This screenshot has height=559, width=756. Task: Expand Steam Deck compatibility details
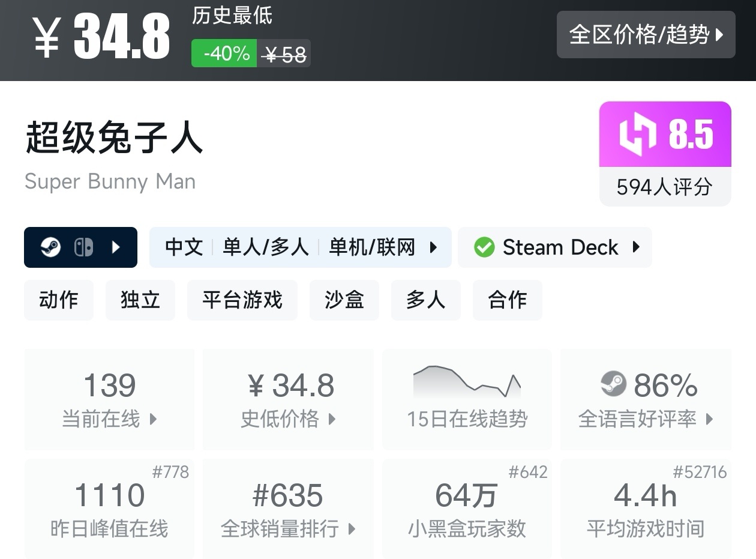pos(636,247)
